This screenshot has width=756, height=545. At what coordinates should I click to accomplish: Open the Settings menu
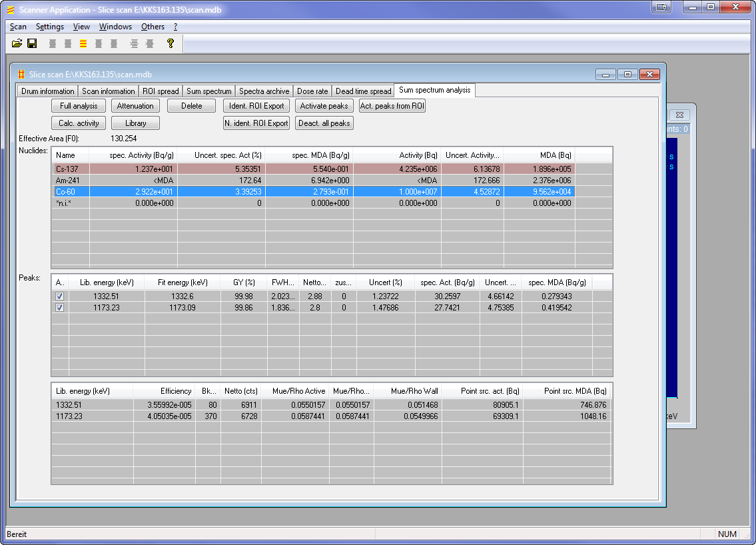(x=50, y=27)
